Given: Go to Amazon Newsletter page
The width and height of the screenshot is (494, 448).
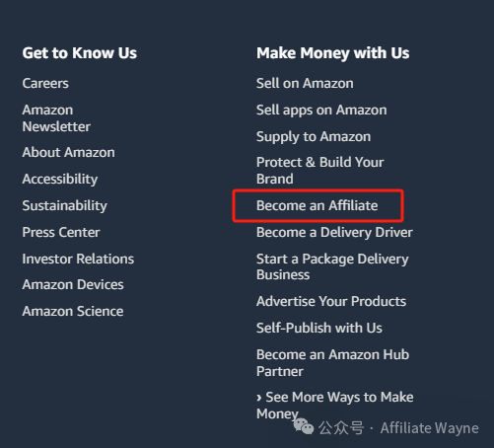Looking at the screenshot, I should click(56, 118).
